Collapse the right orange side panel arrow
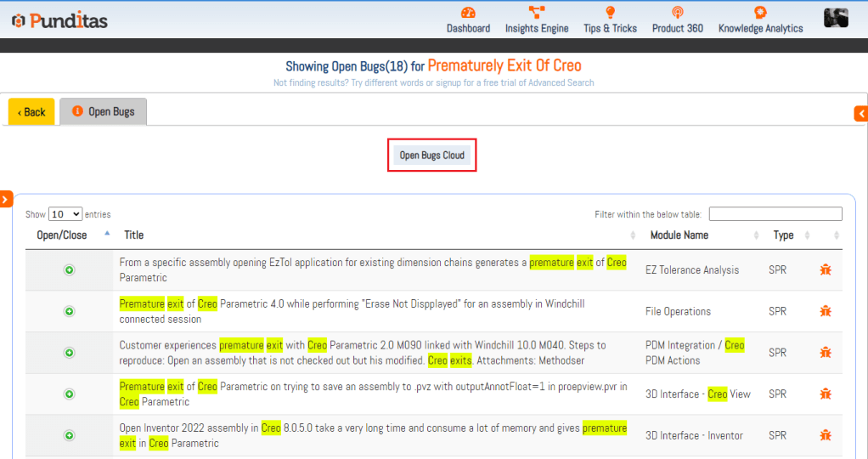 pyautogui.click(x=861, y=114)
